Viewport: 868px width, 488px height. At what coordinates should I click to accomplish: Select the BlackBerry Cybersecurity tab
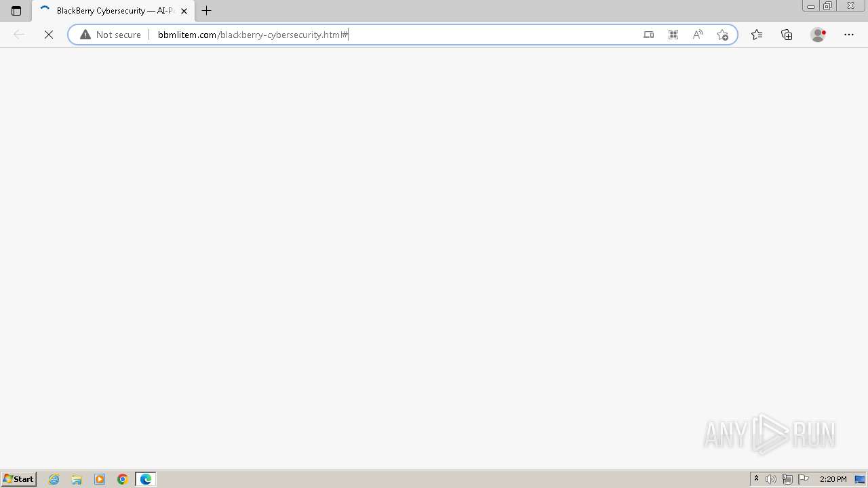(x=113, y=11)
